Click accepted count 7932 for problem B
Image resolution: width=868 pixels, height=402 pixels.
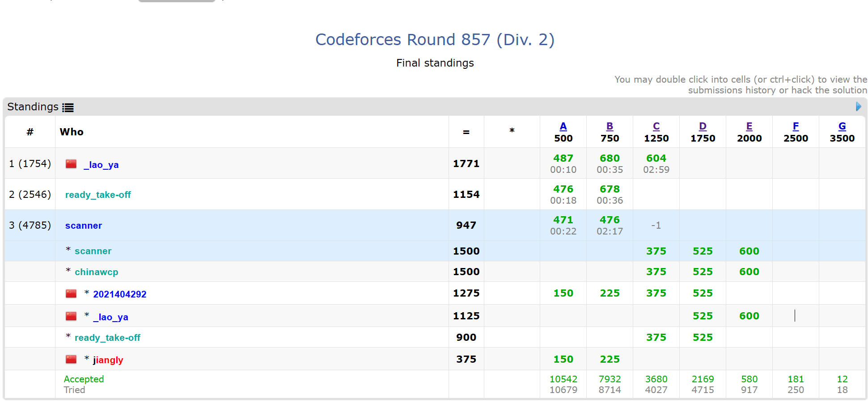610,379
